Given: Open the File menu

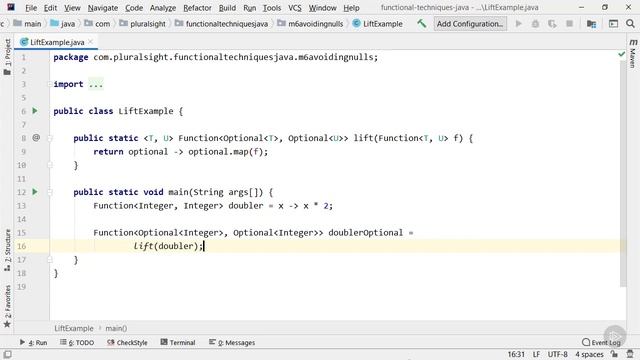Looking at the screenshot, I should click(31, 8).
